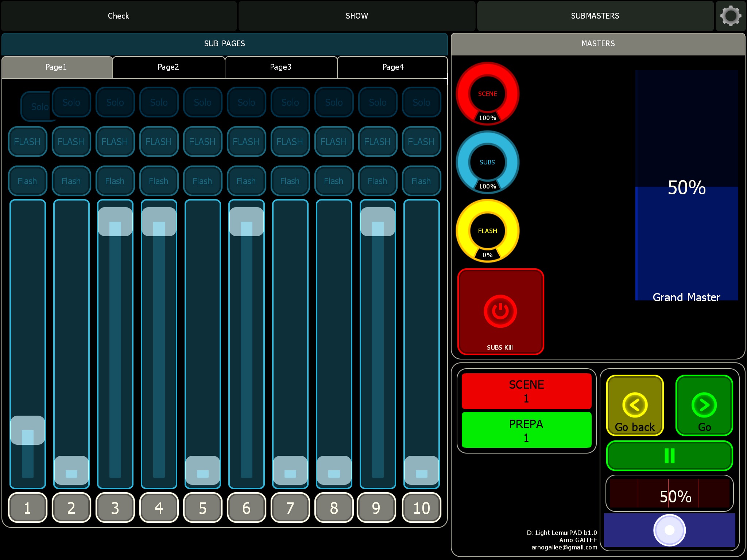This screenshot has height=560, width=747.
Task: Click the blue SUBS master knob
Action: [487, 162]
